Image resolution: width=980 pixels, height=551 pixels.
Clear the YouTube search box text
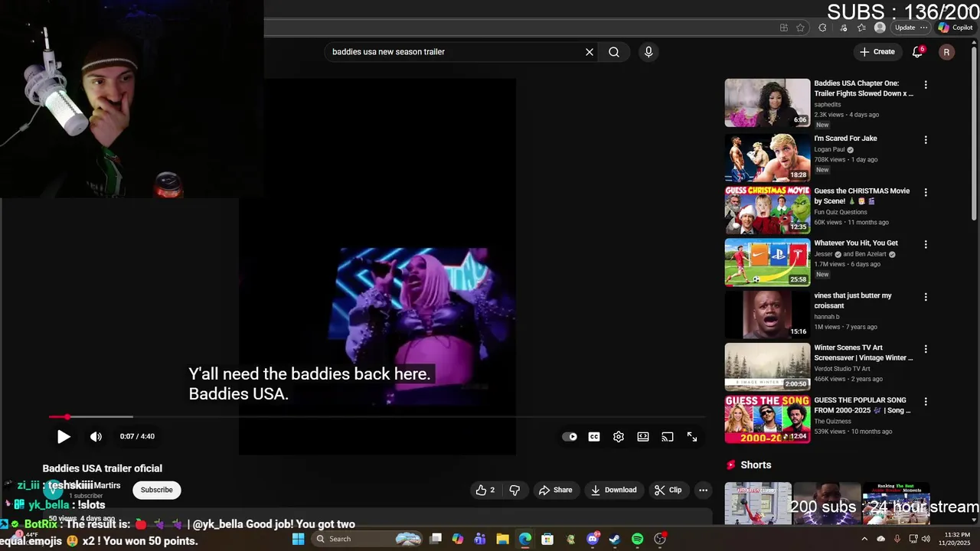tap(590, 52)
